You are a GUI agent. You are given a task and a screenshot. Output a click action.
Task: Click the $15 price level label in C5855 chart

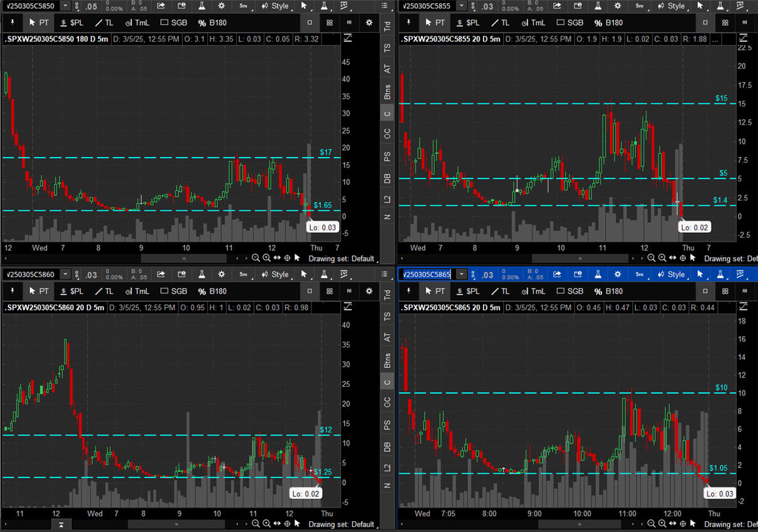pos(721,99)
